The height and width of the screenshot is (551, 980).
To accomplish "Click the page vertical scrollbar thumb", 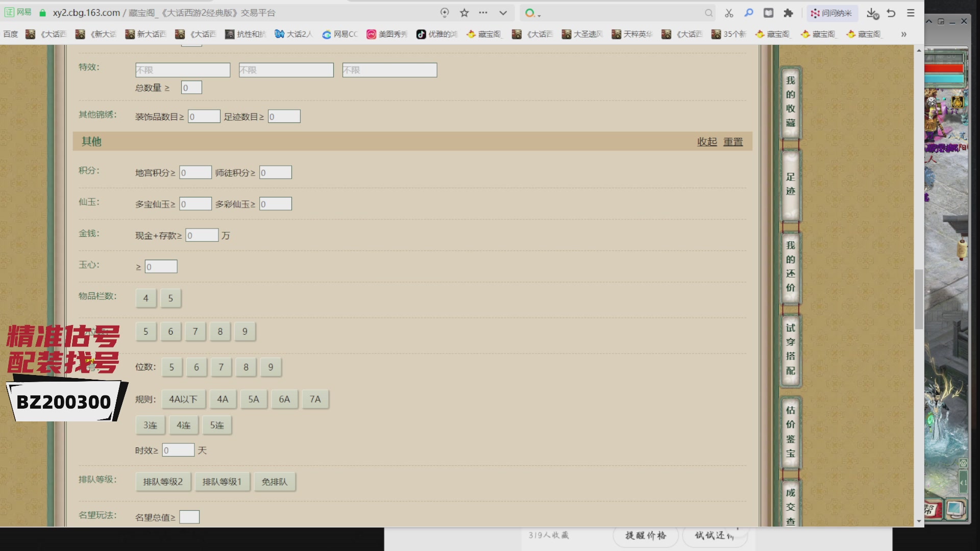I will 919,299.
